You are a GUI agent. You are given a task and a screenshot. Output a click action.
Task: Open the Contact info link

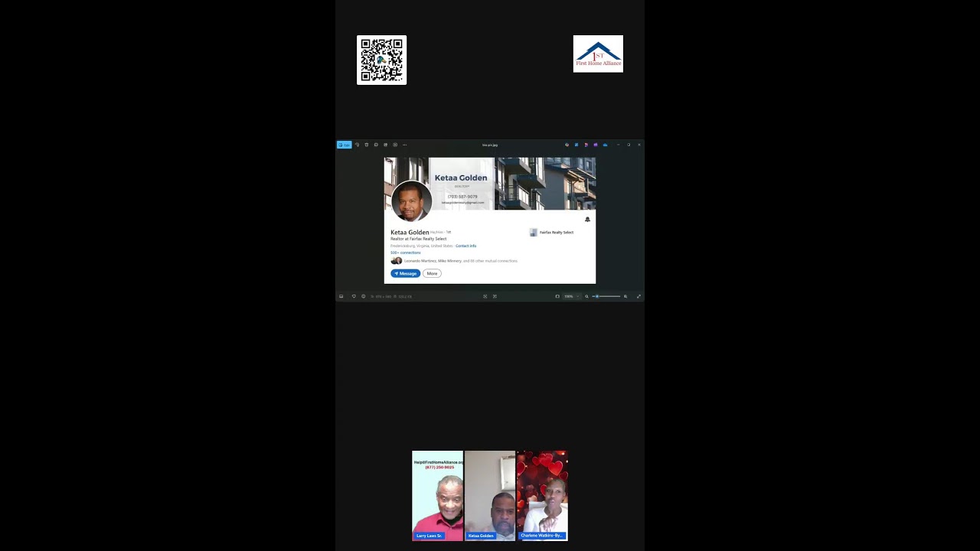[x=465, y=246]
